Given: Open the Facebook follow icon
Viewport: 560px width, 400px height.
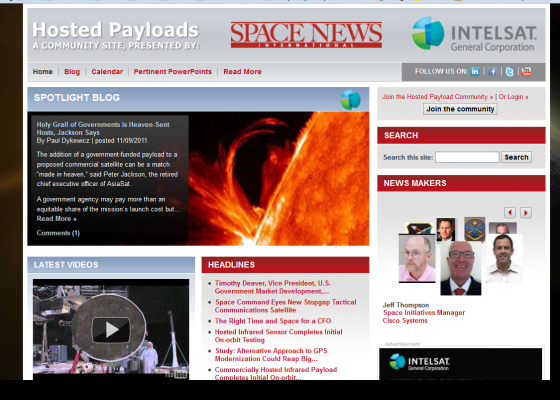Looking at the screenshot, I should coord(492,71).
